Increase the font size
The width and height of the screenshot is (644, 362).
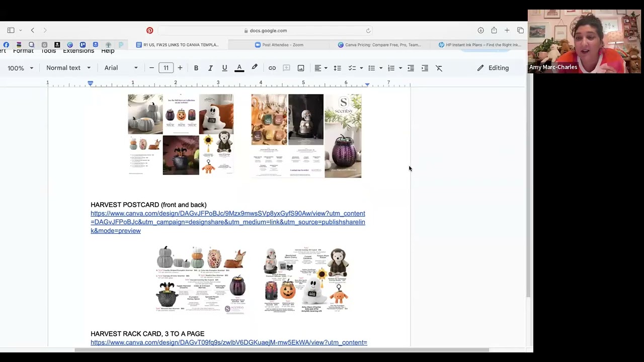click(x=180, y=68)
